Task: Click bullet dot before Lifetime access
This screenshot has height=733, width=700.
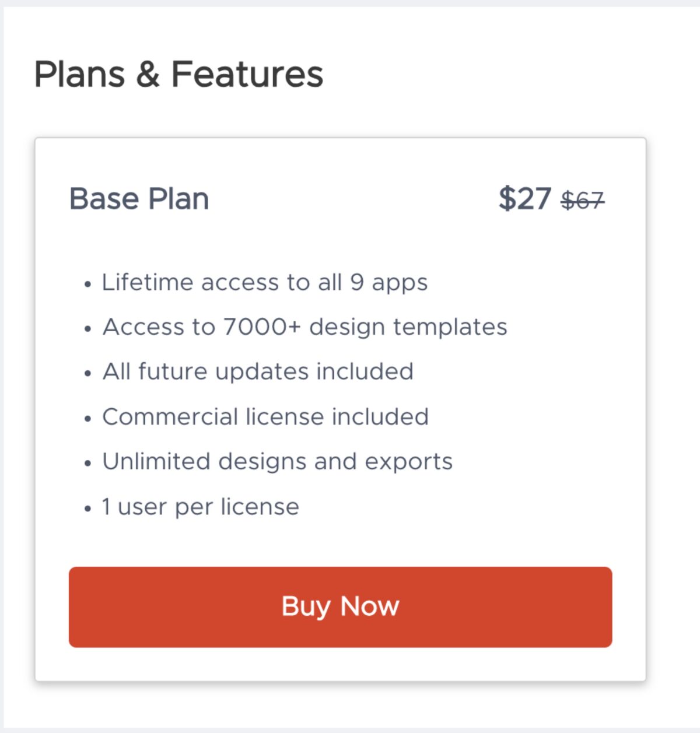Action: 87,285
